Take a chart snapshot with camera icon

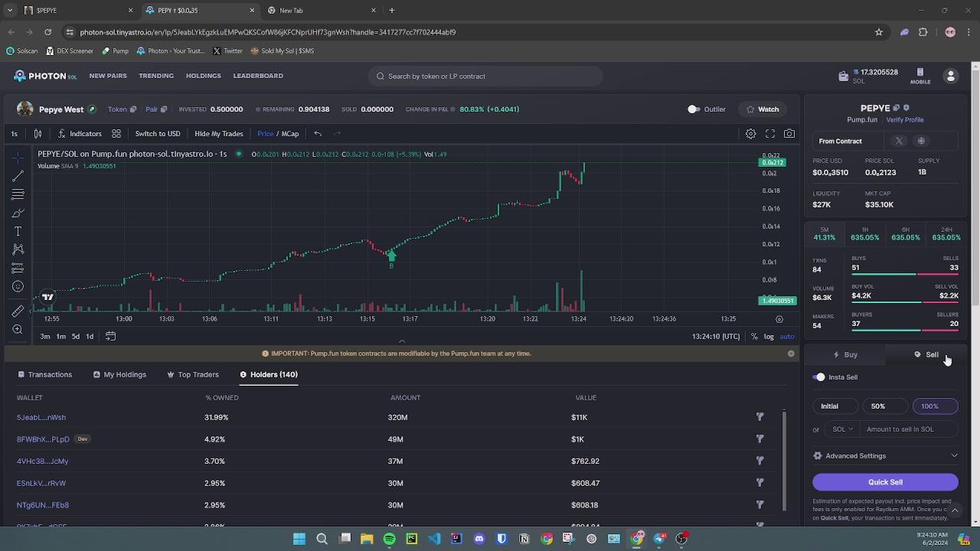click(x=789, y=134)
